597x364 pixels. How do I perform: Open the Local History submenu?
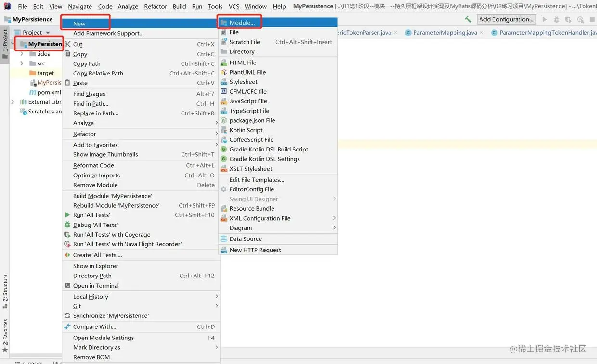coord(141,296)
